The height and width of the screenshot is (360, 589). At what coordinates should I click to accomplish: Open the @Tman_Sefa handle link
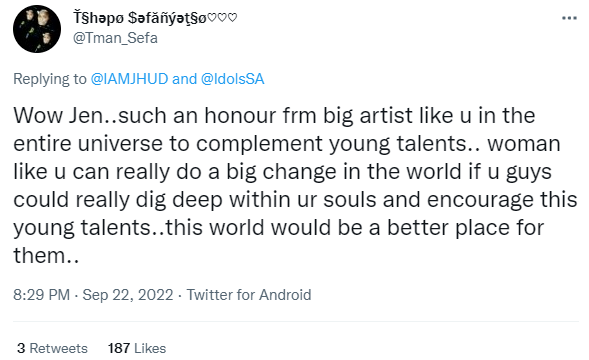click(115, 38)
